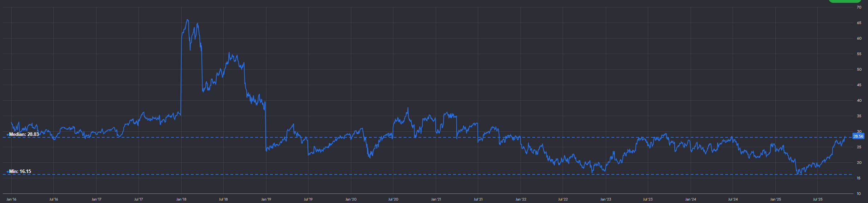Click the 50 value on y-axis
Image resolution: width=868 pixels, height=203 pixels.
point(859,70)
